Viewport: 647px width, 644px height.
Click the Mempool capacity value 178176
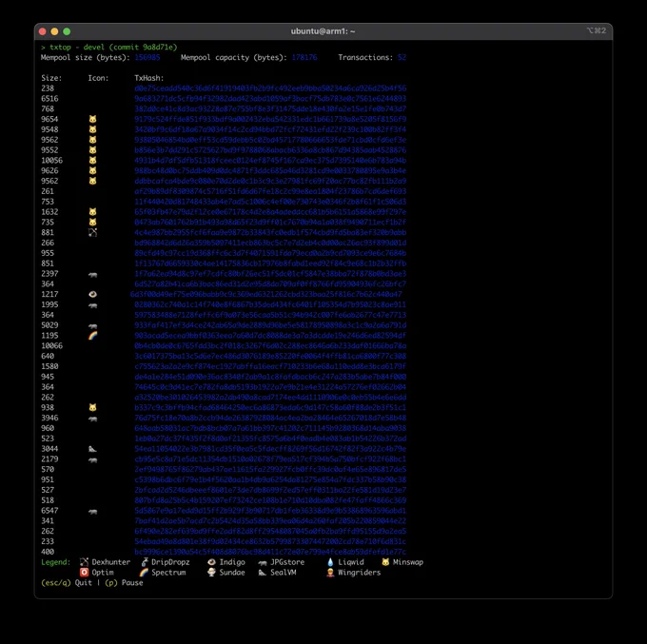click(304, 57)
